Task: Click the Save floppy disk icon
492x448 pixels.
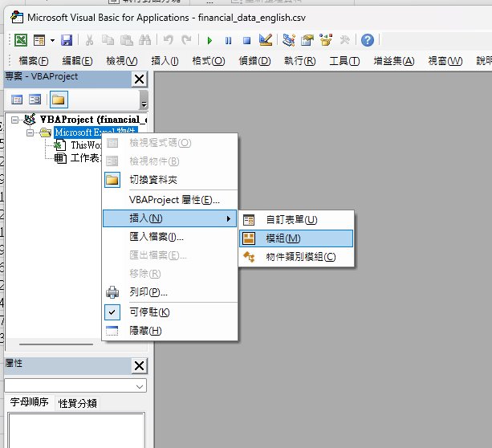Action: [x=67, y=40]
